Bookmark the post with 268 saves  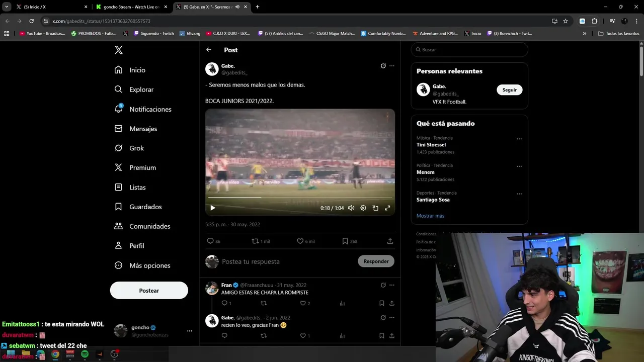coord(350,241)
